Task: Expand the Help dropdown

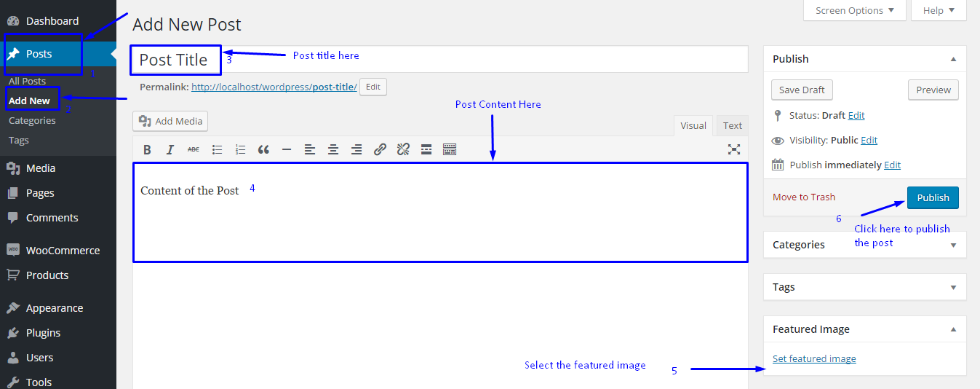Action: 939,10
